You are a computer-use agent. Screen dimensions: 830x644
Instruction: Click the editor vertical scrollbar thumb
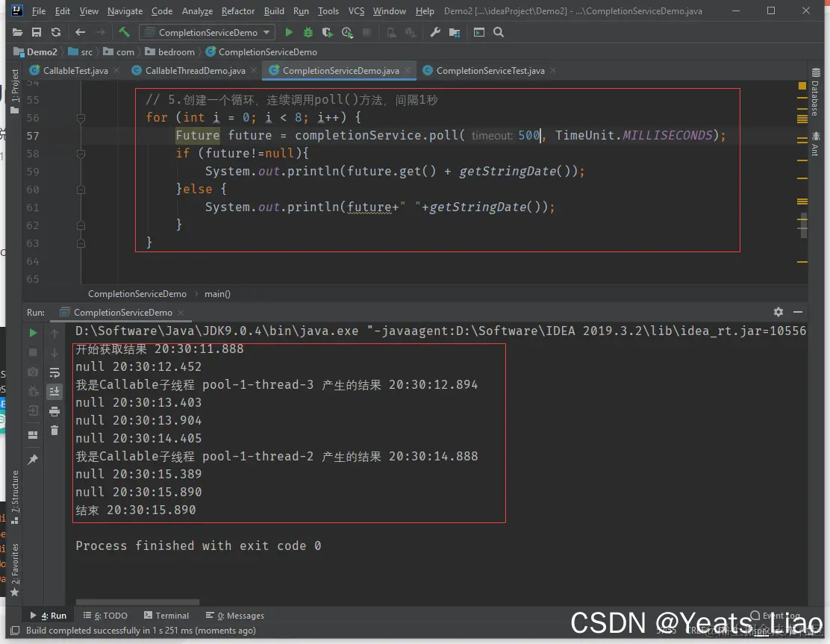(x=804, y=225)
